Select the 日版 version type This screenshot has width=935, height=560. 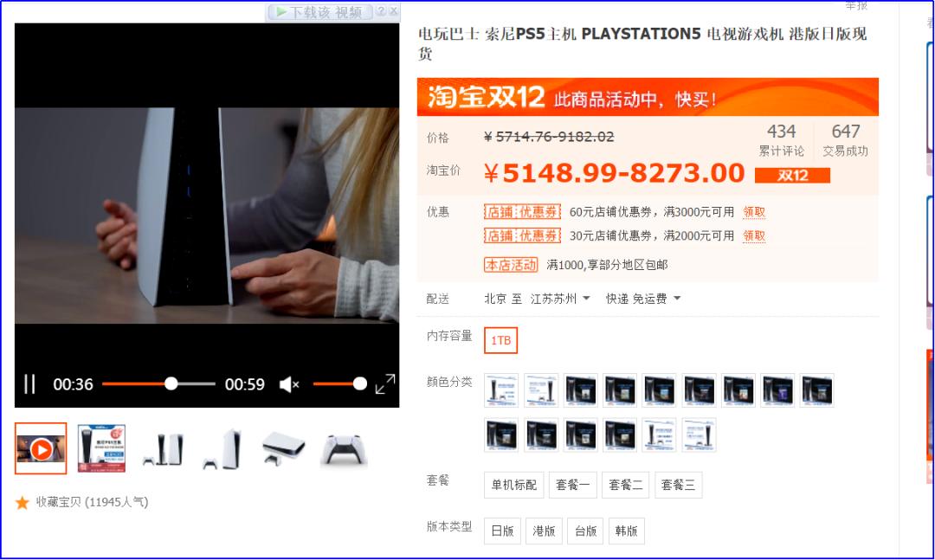point(503,531)
